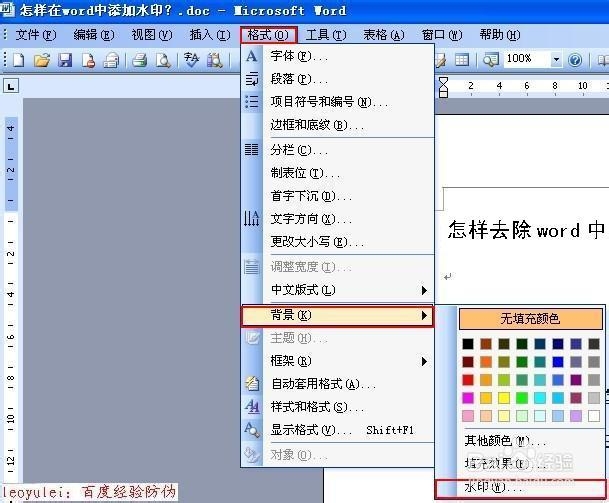Screen dimensions: 609x503
Task: Open the 工具 menu
Action: click(326, 35)
